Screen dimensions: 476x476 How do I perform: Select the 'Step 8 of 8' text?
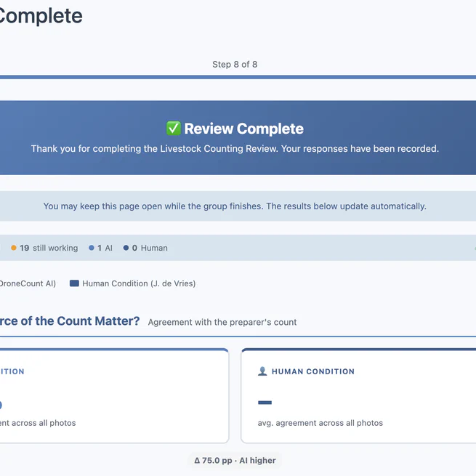tap(235, 65)
